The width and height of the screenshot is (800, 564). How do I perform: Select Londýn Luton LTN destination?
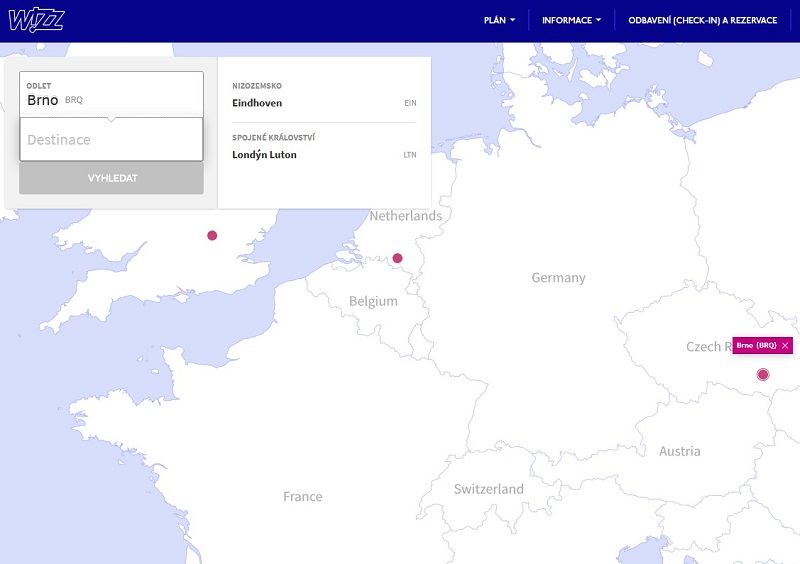coord(324,155)
